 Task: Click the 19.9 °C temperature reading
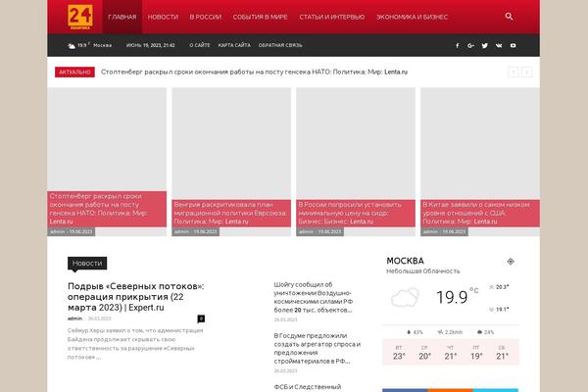[x=457, y=296]
